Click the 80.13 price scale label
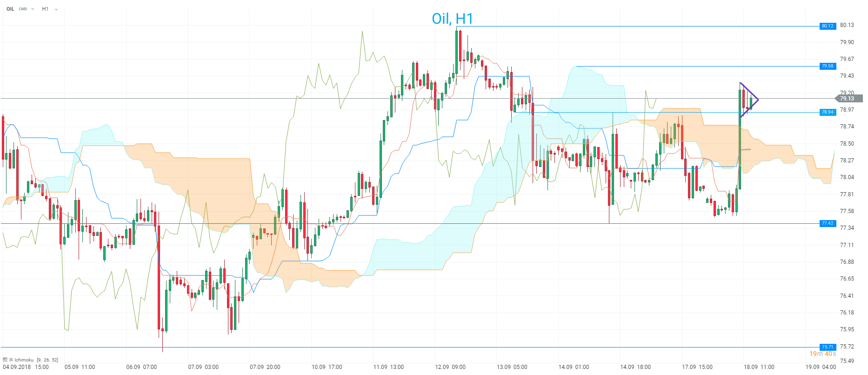 click(847, 25)
